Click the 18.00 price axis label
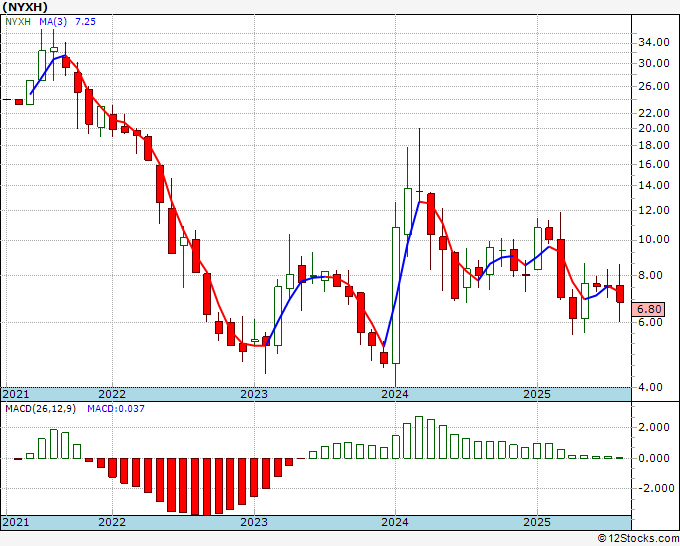The width and height of the screenshot is (680, 546). coord(654,145)
